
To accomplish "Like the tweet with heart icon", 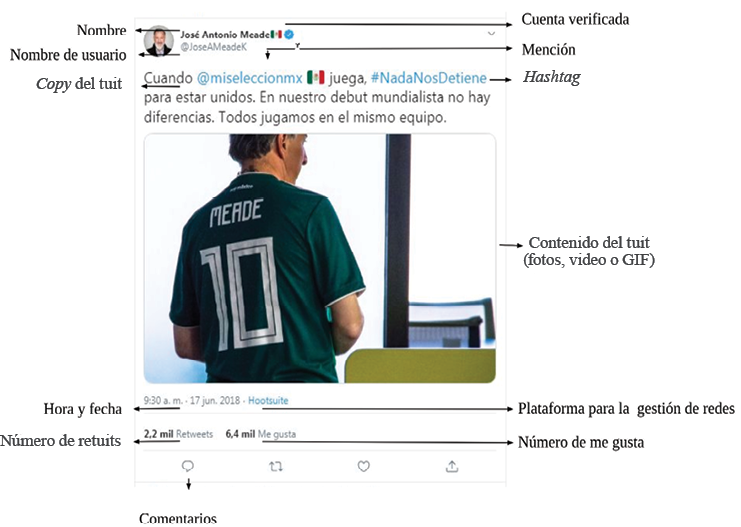I will pyautogui.click(x=363, y=467).
